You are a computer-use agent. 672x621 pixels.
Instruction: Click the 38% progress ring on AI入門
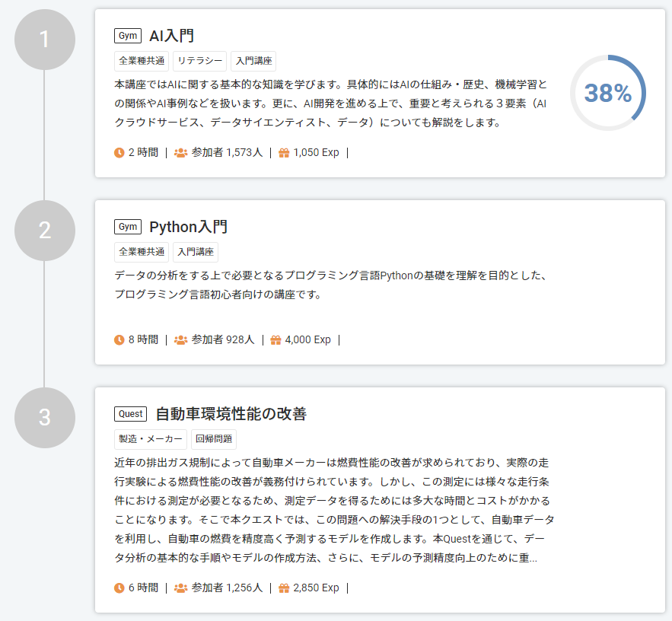point(608,93)
